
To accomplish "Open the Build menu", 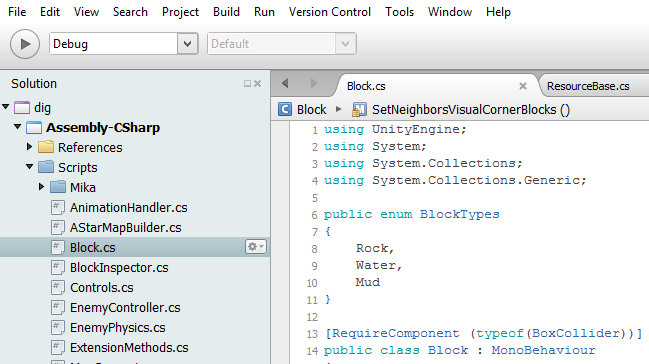I will coord(226,12).
